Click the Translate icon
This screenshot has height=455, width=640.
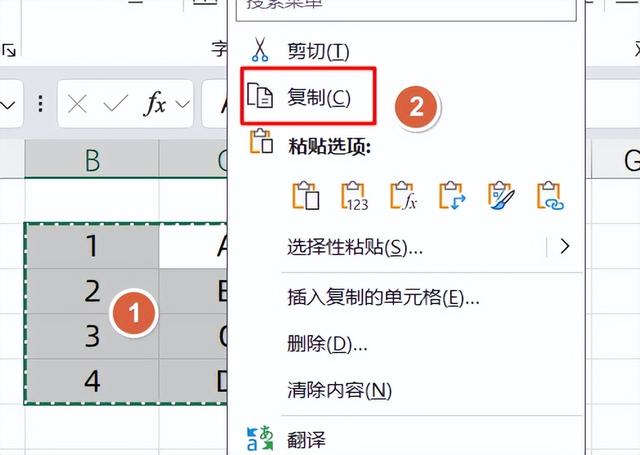click(x=260, y=438)
